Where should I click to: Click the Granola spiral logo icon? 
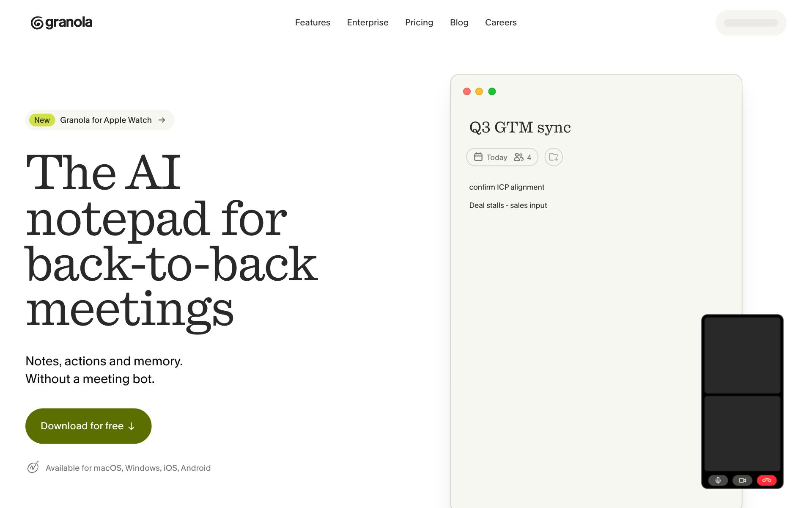pos(37,23)
